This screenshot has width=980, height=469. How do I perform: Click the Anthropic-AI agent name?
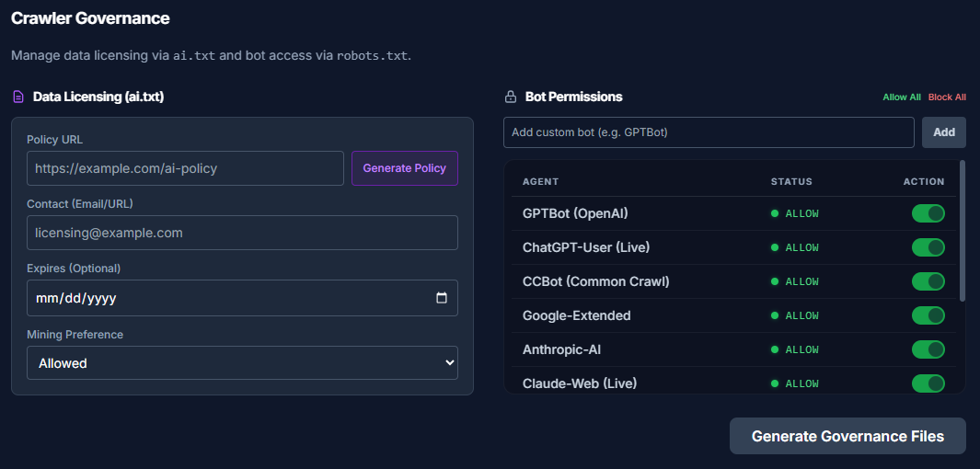(562, 349)
